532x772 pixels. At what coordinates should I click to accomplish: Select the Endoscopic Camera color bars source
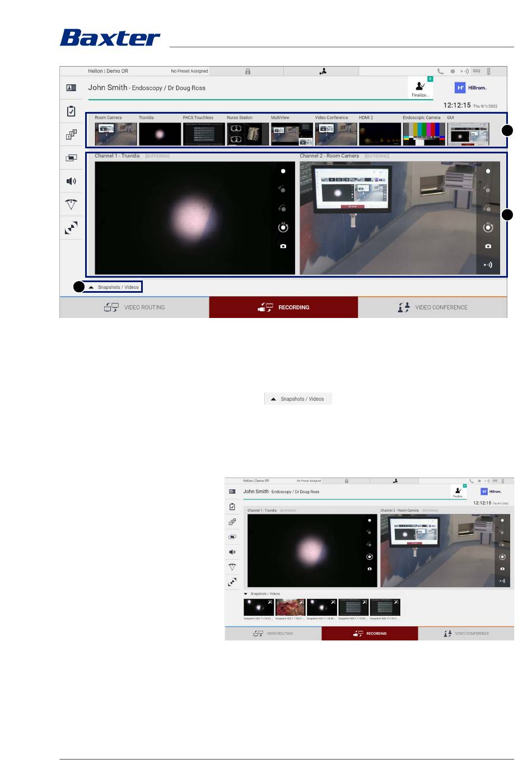pyautogui.click(x=423, y=134)
